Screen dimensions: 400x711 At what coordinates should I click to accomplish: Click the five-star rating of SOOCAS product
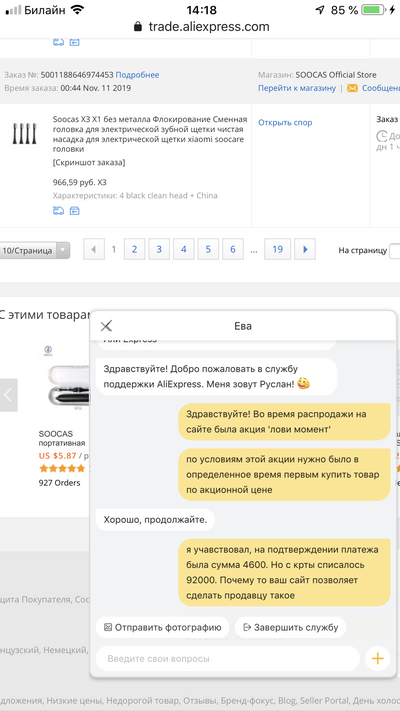click(x=62, y=468)
